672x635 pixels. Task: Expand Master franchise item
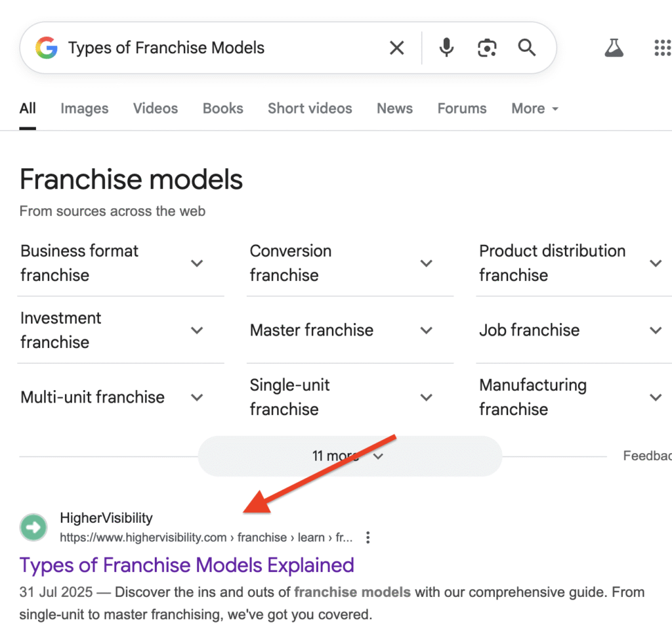(x=427, y=330)
